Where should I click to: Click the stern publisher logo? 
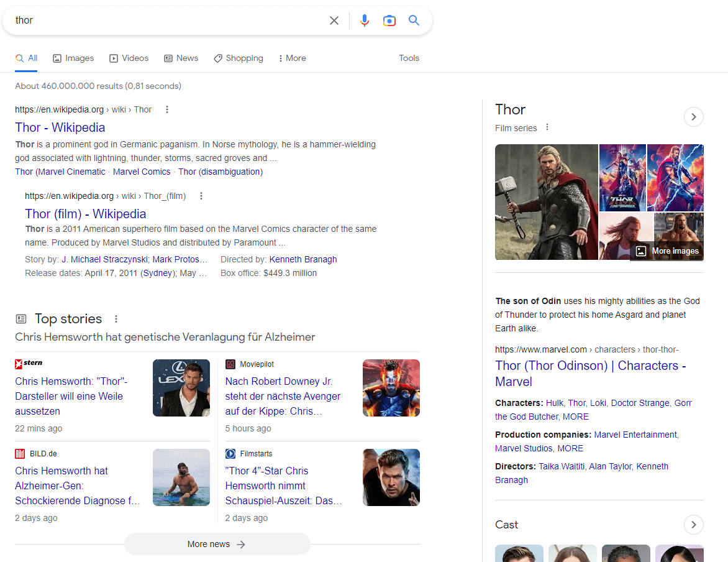[29, 364]
